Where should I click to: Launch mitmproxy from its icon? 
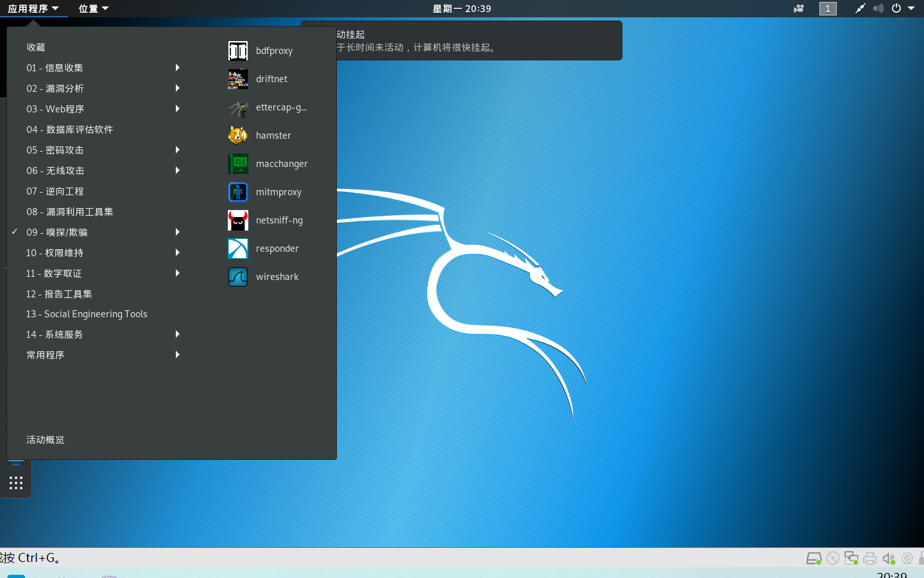238,192
